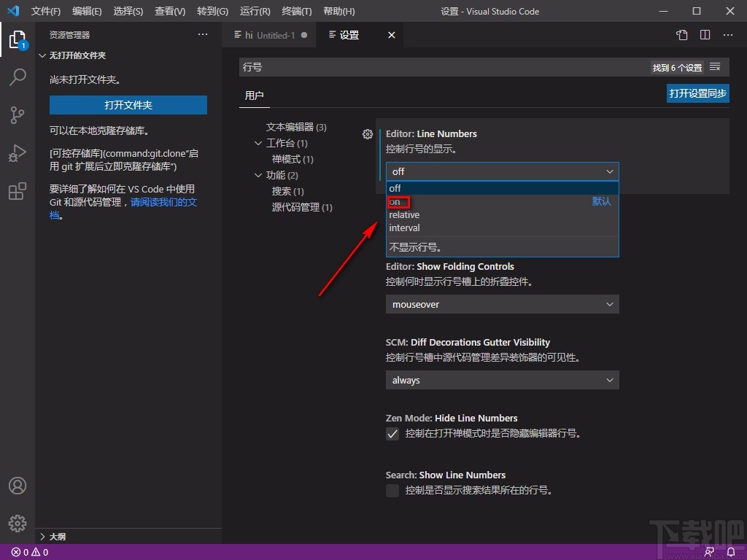Open the Search view in activity bar
This screenshot has width=747, height=560.
point(18,77)
